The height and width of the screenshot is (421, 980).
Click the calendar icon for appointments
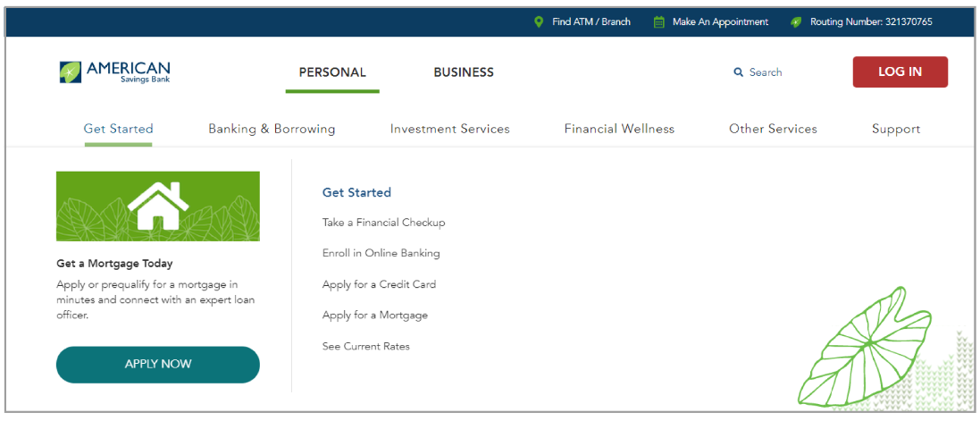[658, 21]
